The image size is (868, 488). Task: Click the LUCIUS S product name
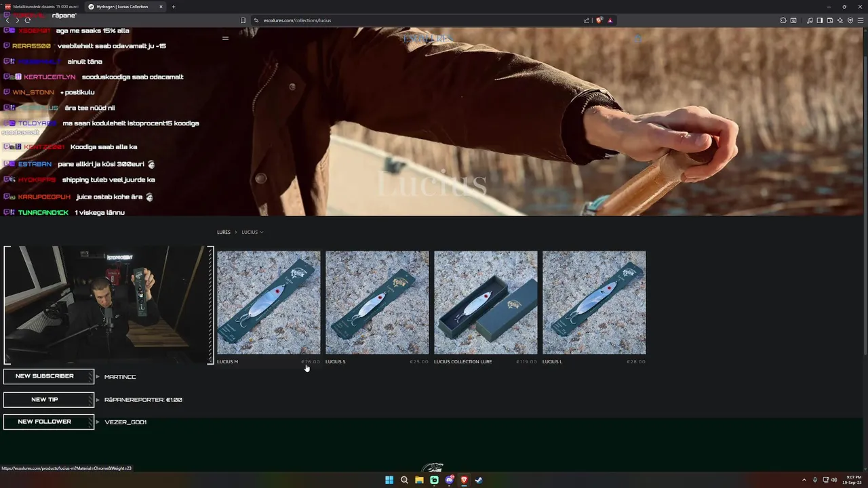[335, 362]
